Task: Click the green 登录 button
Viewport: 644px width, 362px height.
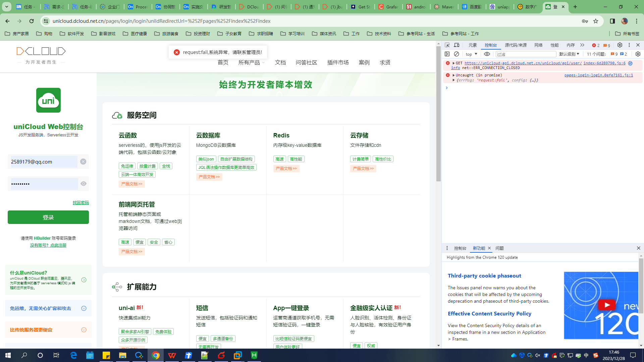Action: [x=48, y=217]
